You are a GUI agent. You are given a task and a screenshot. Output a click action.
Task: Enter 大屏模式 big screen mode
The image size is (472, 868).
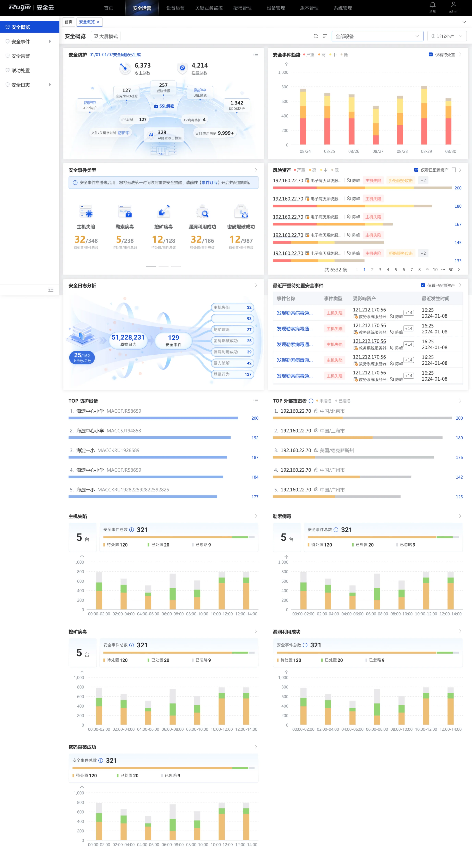click(x=106, y=36)
